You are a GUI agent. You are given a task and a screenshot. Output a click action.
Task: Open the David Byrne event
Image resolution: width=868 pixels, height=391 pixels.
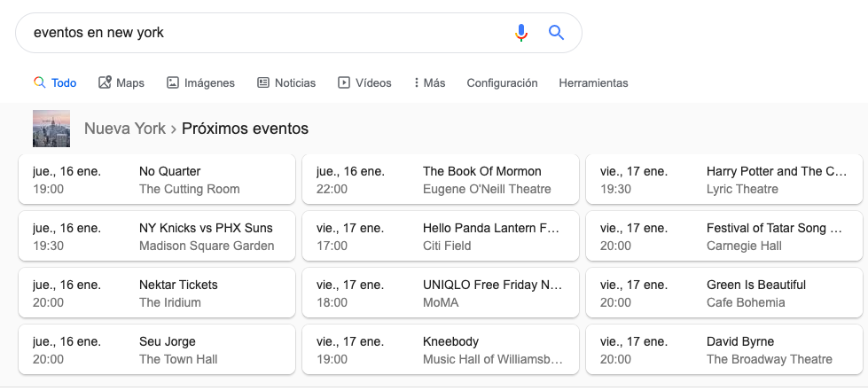point(724,349)
